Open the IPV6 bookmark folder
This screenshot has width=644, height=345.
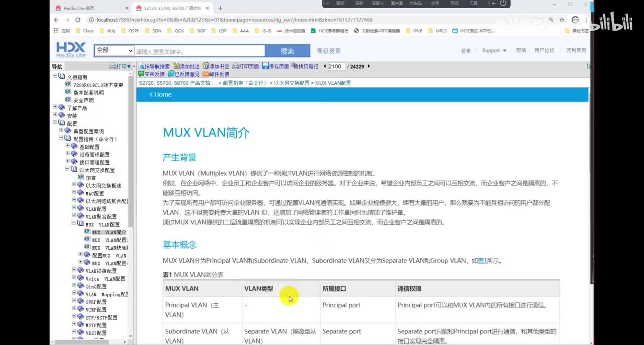click(x=413, y=31)
